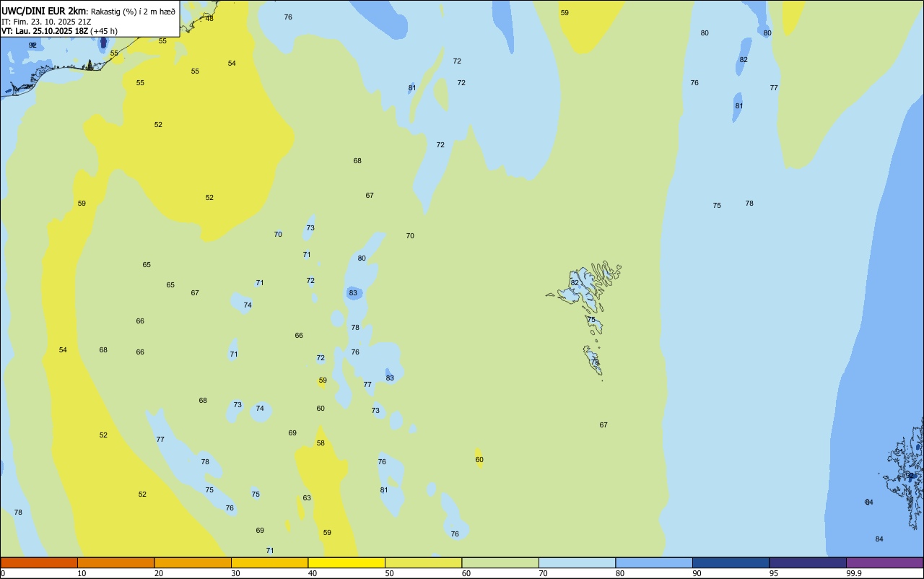Click the legend tick label "40"
This screenshot has height=579, width=924.
(x=313, y=573)
